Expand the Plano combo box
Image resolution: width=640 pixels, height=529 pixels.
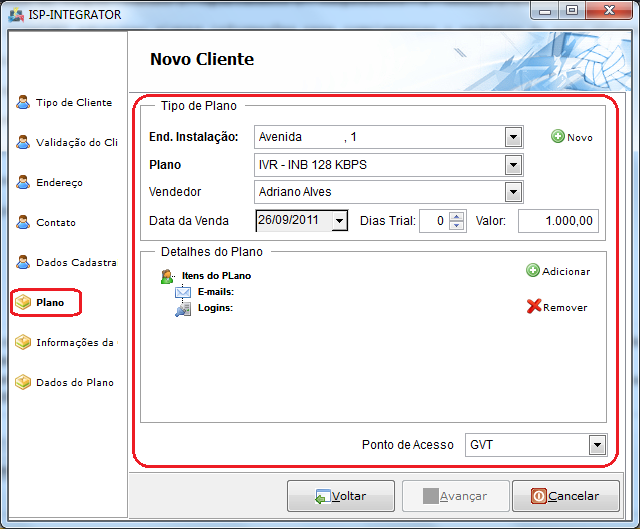point(514,165)
